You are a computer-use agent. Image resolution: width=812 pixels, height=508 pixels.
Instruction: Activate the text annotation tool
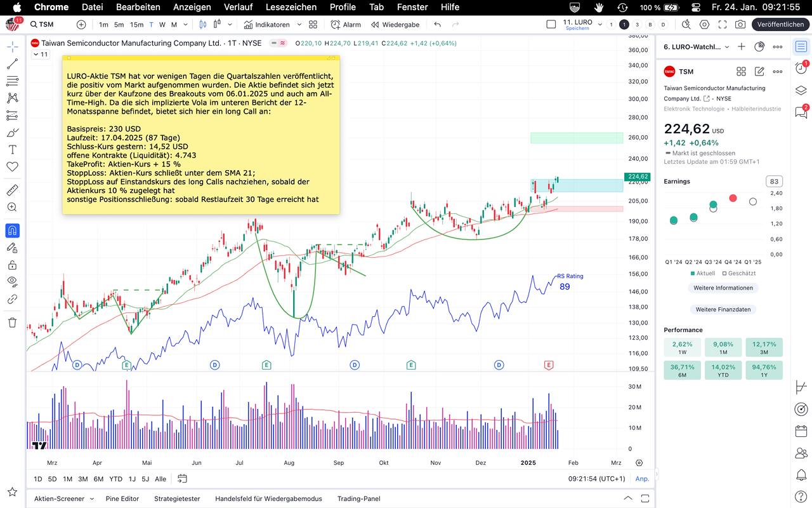pyautogui.click(x=12, y=149)
